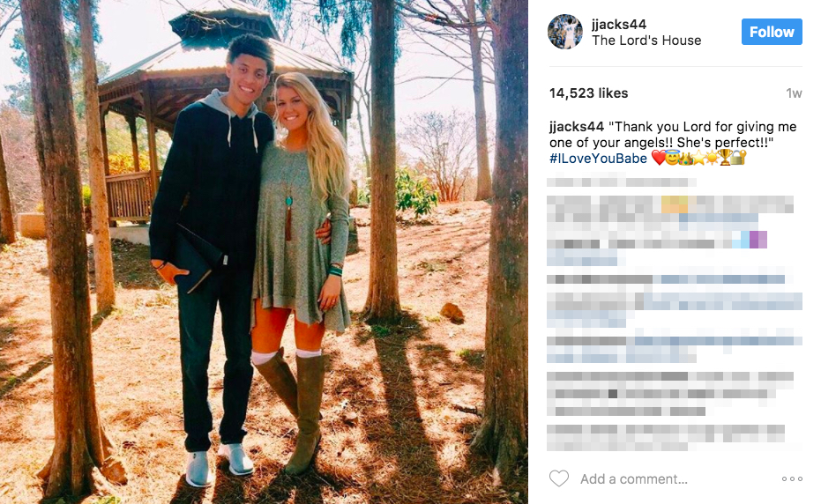Click the sun emoji in the caption
The height and width of the screenshot is (504, 821).
pos(713,157)
